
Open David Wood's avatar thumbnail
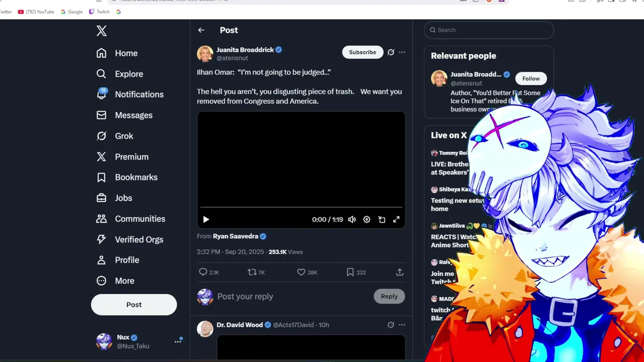[205, 329]
